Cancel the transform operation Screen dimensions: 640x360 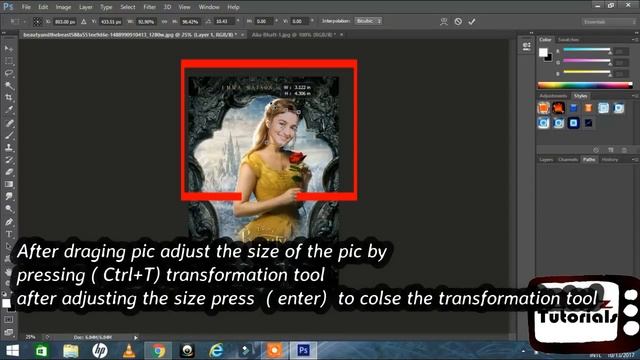coord(458,21)
